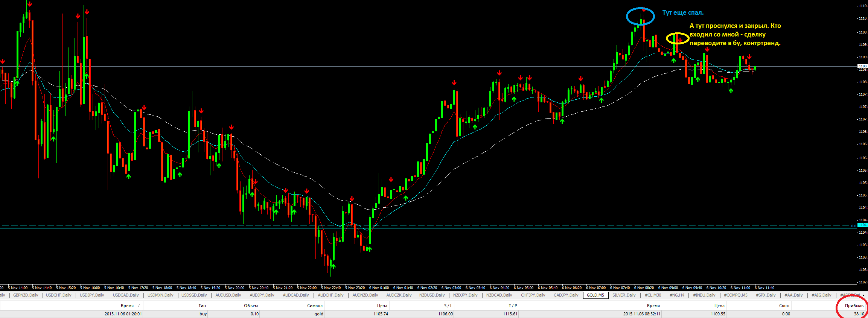Select the USDSGD,Daily tab

click(194, 295)
